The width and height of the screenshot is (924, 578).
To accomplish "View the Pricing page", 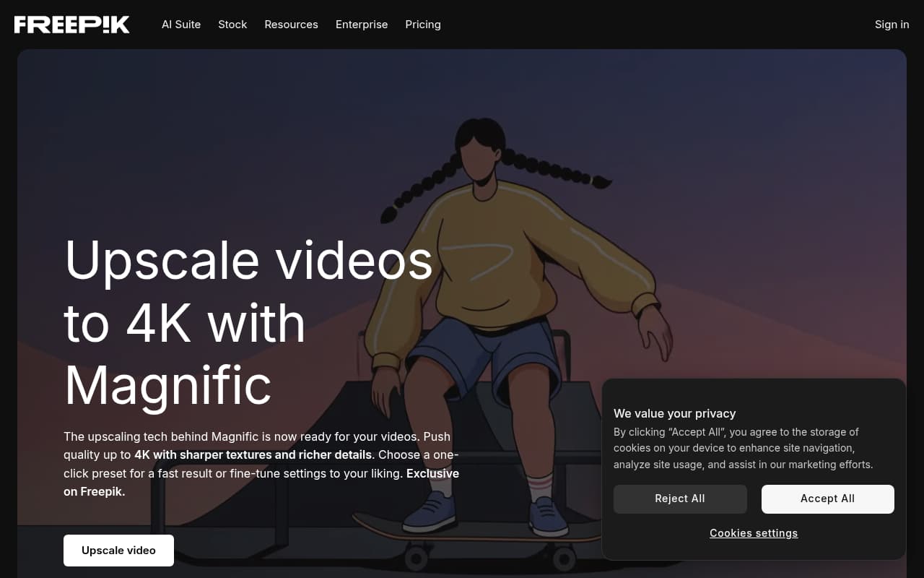I will 423,24.
